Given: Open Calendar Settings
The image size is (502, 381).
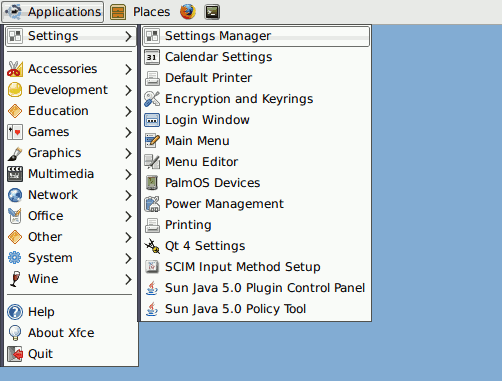Looking at the screenshot, I should coord(256,57).
